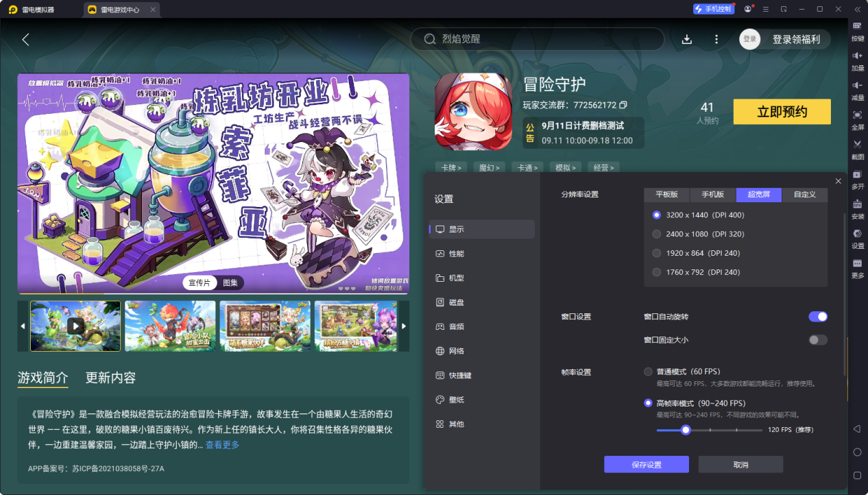Open 网络 network settings section
This screenshot has width=868, height=495.
(482, 351)
